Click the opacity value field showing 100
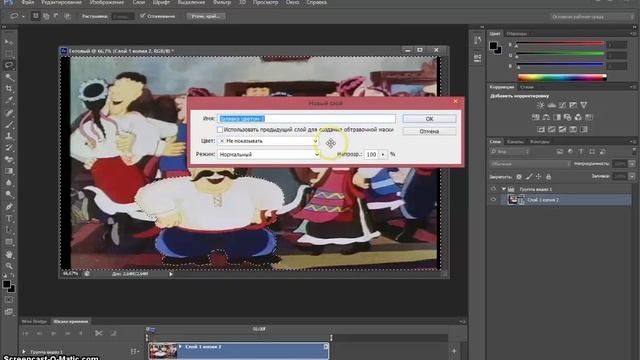The width and height of the screenshot is (640, 360). click(x=371, y=154)
